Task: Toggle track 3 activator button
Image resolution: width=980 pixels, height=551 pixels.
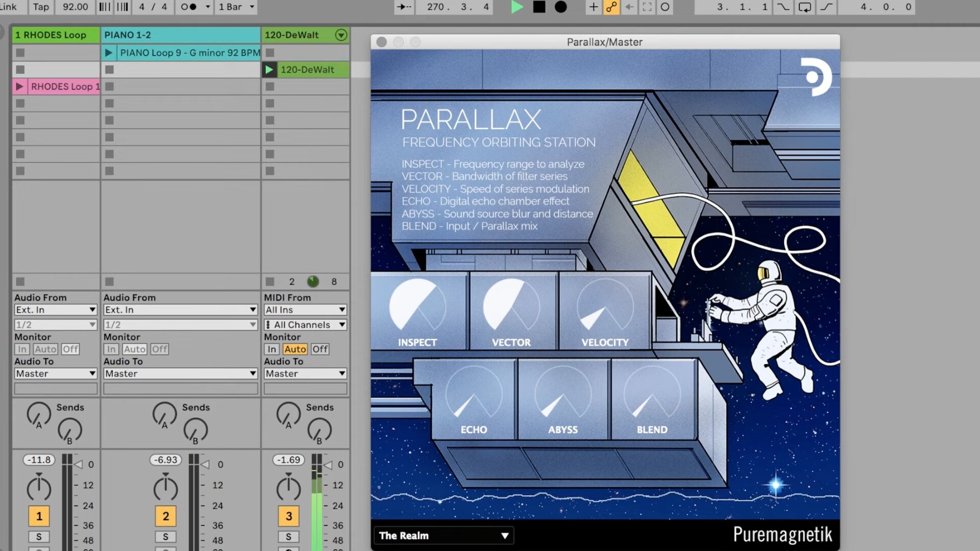Action: coord(288,516)
